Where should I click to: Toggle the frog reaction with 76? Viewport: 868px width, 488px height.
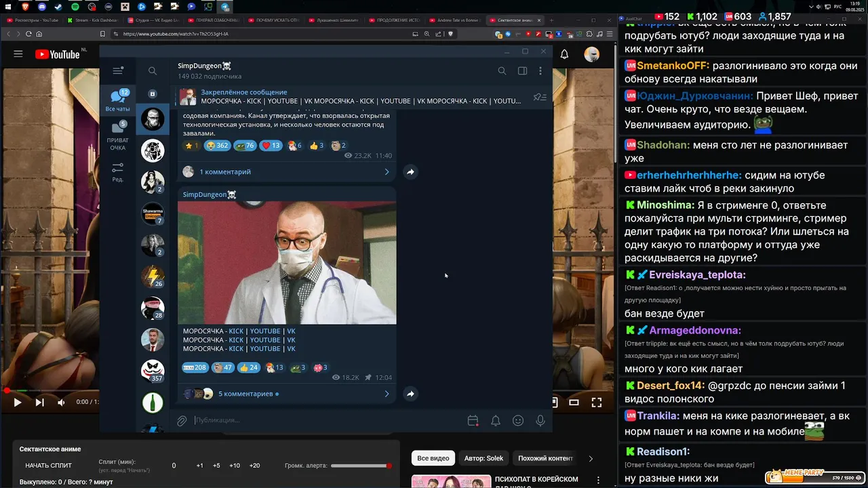point(245,146)
